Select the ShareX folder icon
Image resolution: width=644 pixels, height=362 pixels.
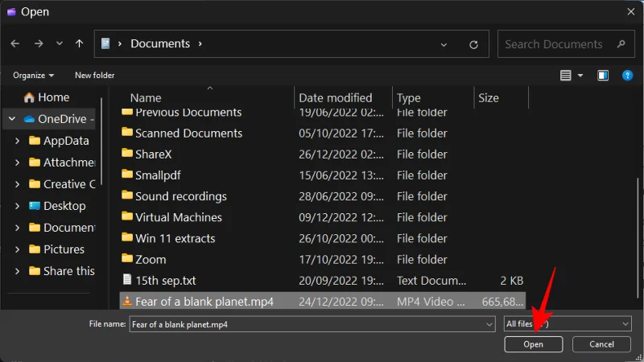pos(126,154)
